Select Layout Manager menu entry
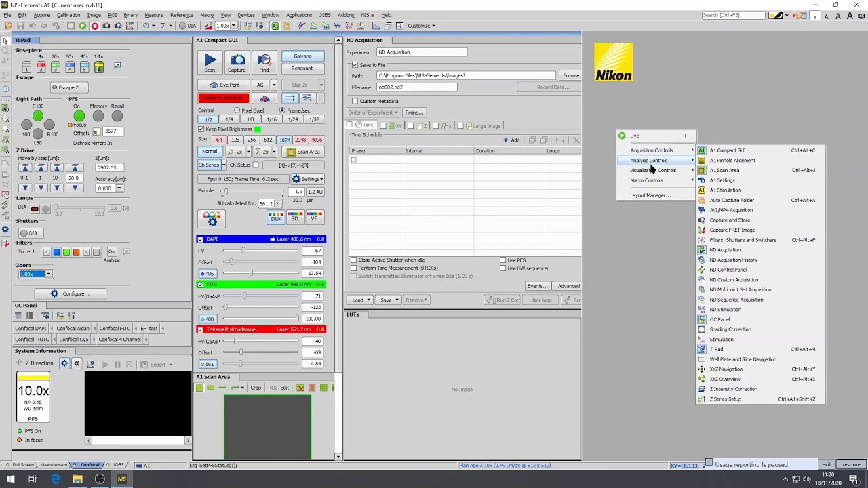This screenshot has height=488, width=868. coord(656,195)
